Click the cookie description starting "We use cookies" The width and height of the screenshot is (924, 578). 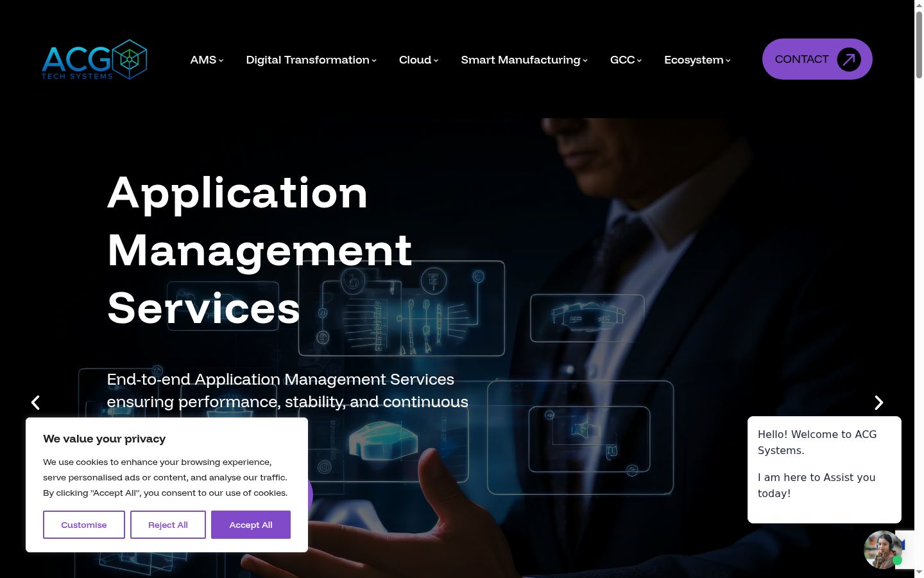point(166,477)
